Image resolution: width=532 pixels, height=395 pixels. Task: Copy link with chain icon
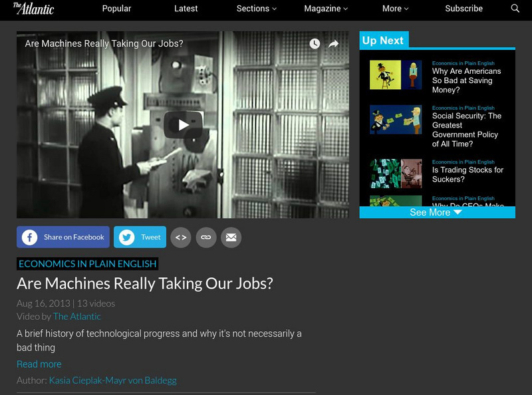click(x=206, y=237)
